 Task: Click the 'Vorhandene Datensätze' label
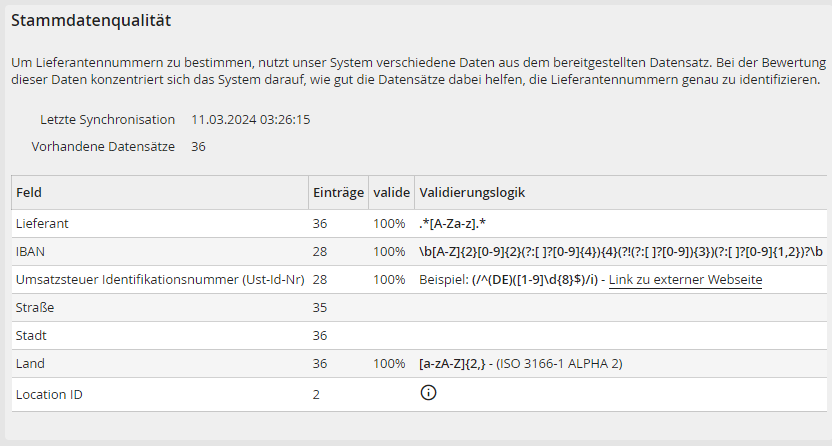[x=103, y=146]
